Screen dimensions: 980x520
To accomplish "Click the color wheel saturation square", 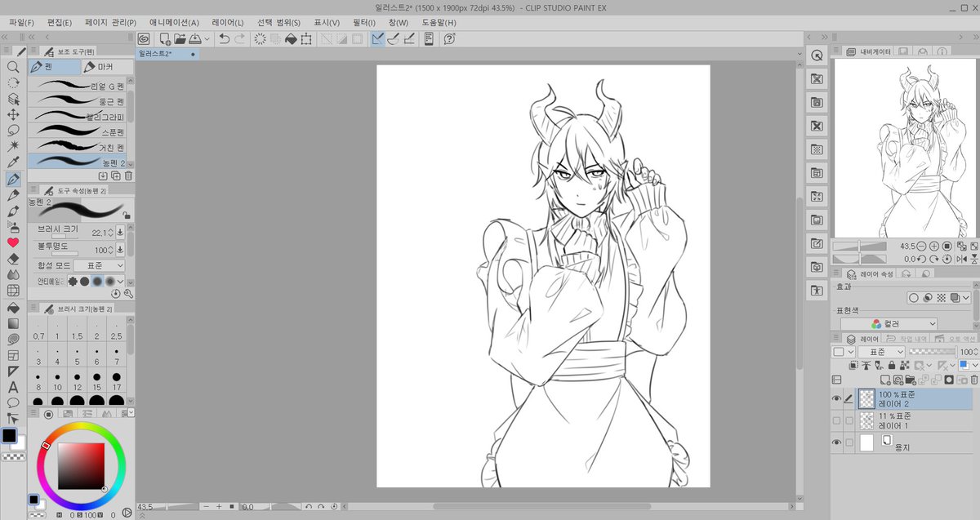I will coord(81,466).
